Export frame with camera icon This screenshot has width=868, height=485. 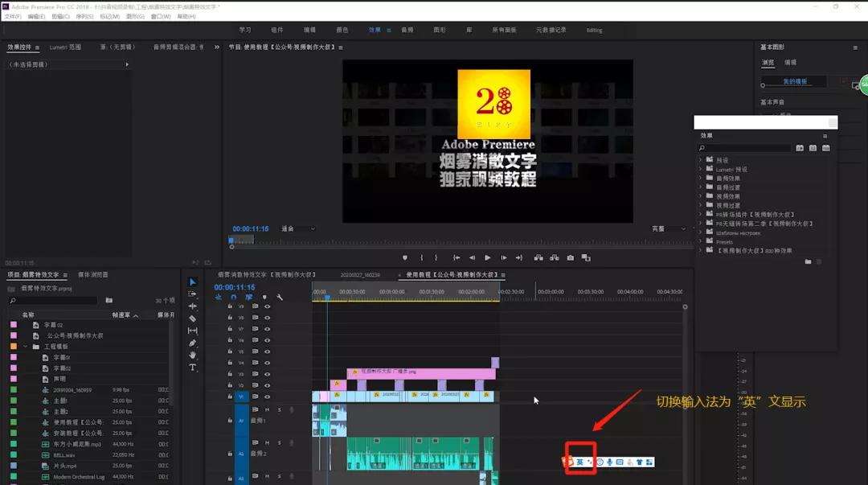tap(570, 257)
